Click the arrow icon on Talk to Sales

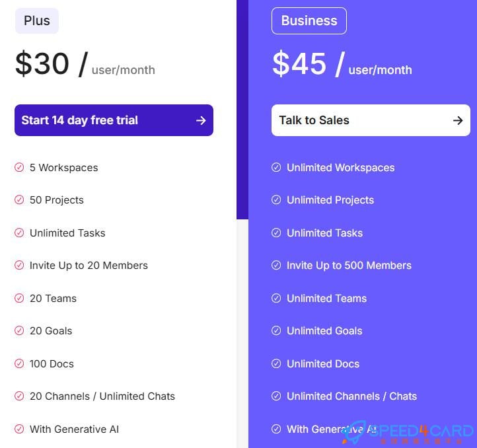pyautogui.click(x=458, y=120)
